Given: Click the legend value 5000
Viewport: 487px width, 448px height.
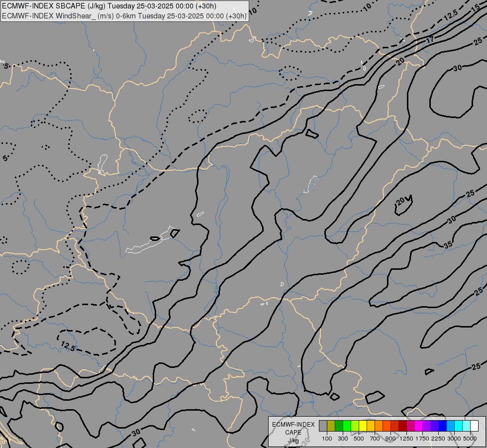Looking at the screenshot, I should [470, 439].
